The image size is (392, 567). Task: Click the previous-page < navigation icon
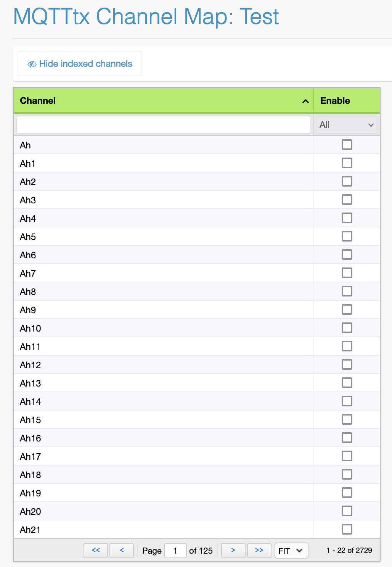tap(121, 550)
